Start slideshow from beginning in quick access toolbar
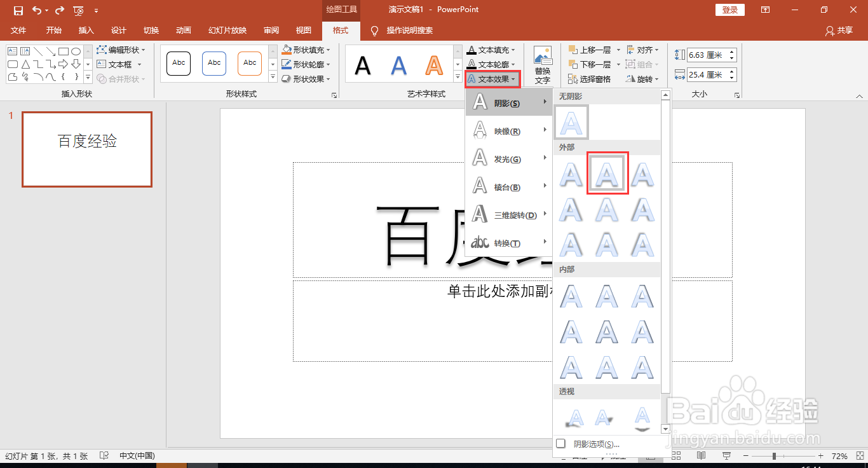The height and width of the screenshot is (468, 868). [x=78, y=10]
